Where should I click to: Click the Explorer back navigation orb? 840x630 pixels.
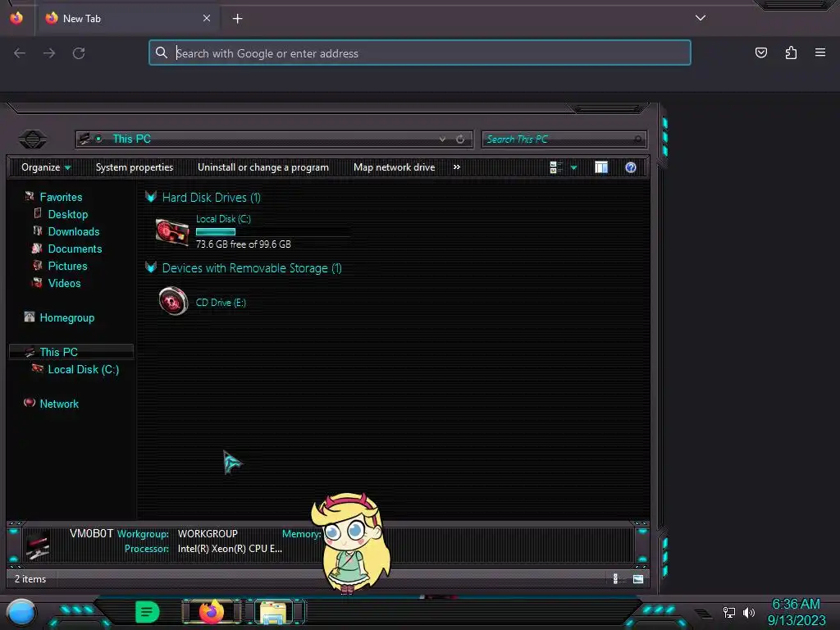(x=33, y=139)
